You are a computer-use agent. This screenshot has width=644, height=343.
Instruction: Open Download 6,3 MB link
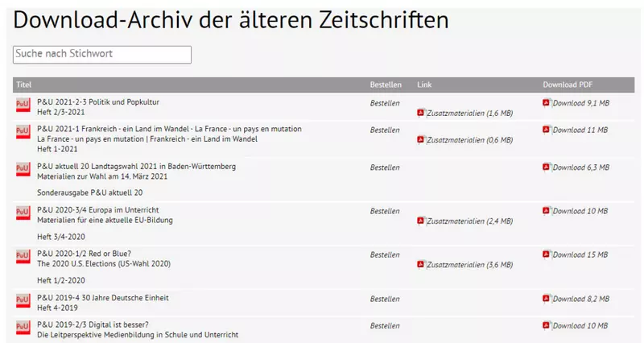tap(580, 167)
